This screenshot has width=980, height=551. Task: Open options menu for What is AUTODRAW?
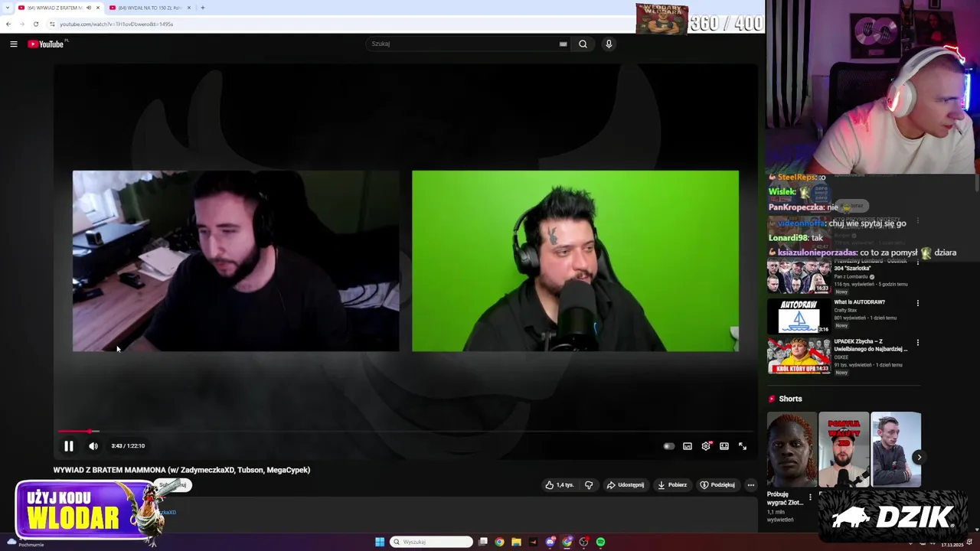coord(918,303)
